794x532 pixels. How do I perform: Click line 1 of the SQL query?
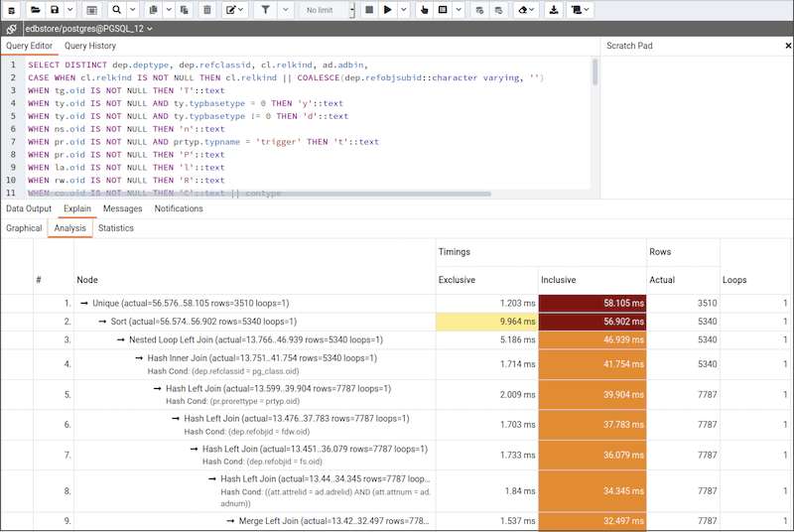pos(198,65)
